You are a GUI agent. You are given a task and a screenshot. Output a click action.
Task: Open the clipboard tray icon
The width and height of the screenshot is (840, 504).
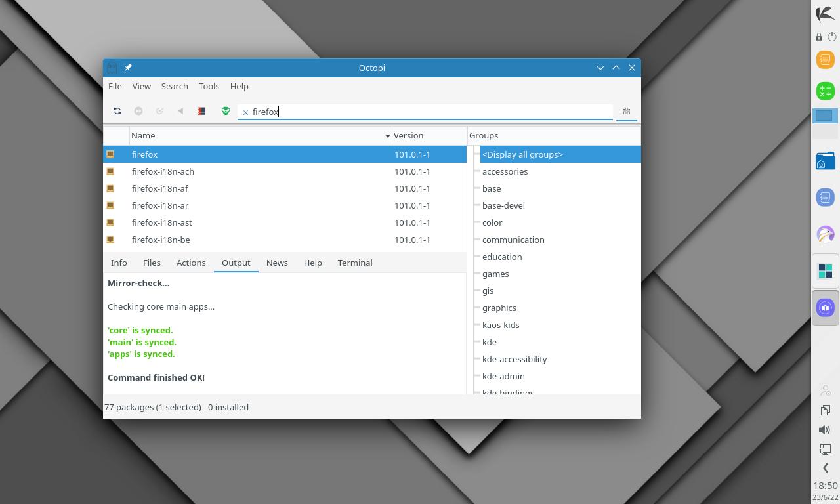826,410
